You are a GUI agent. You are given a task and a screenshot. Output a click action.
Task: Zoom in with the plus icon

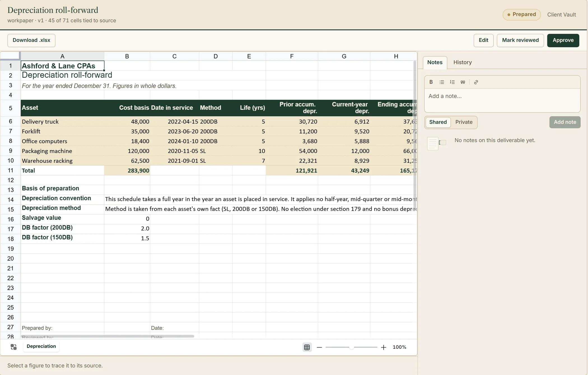384,347
